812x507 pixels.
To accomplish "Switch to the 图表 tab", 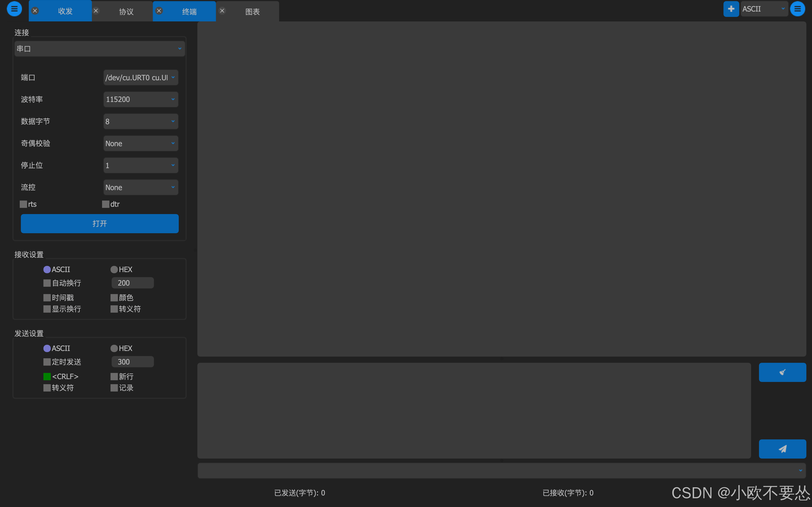I will click(252, 12).
